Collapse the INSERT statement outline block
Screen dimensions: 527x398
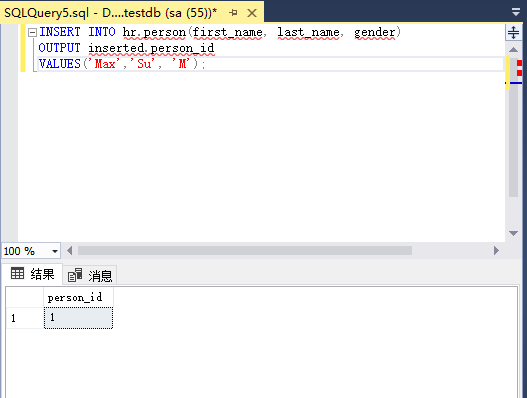click(32, 32)
